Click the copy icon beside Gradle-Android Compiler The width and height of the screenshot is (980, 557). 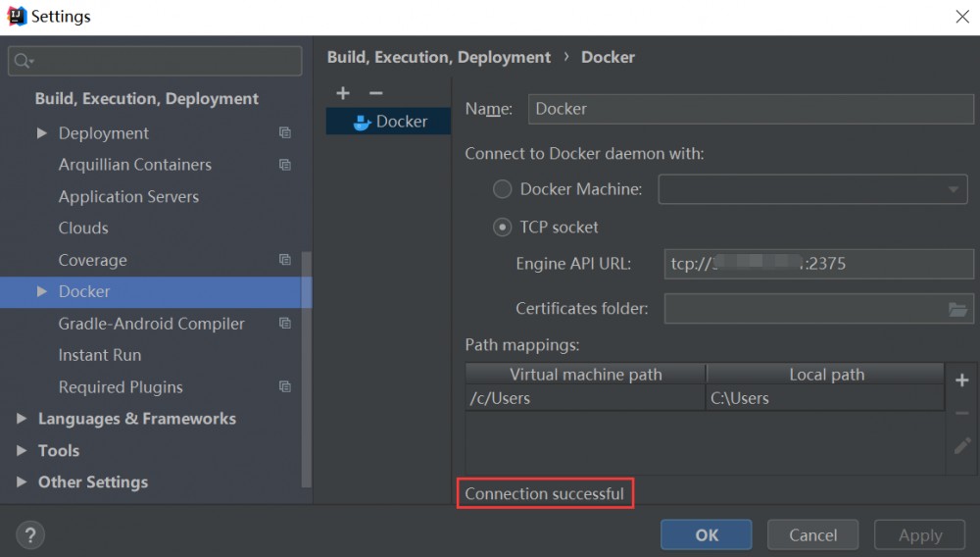(285, 324)
